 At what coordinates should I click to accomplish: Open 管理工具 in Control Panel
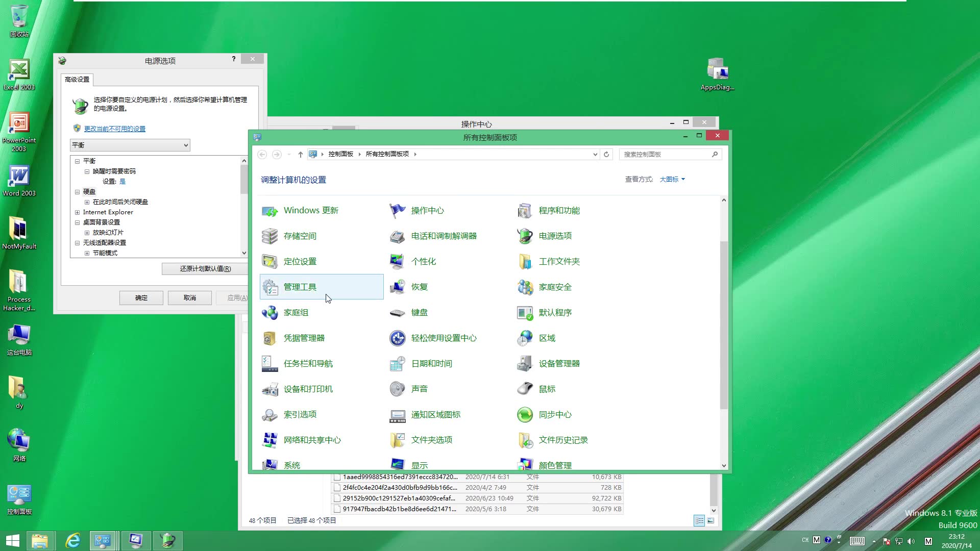click(300, 287)
